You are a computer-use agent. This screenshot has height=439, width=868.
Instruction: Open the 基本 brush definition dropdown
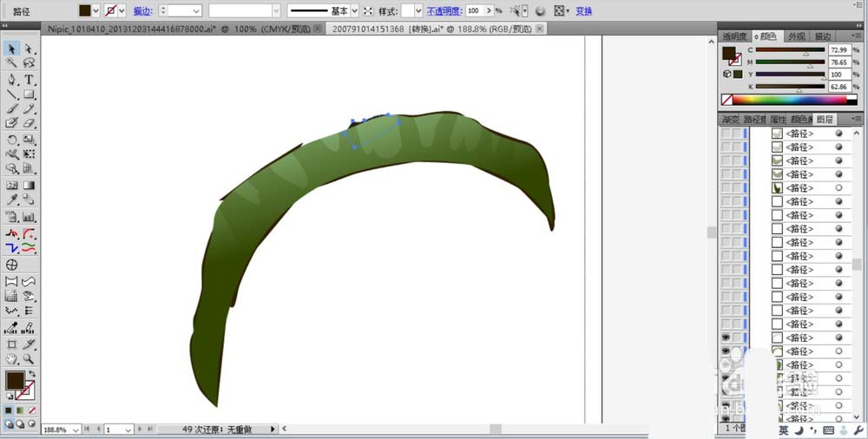tap(355, 10)
